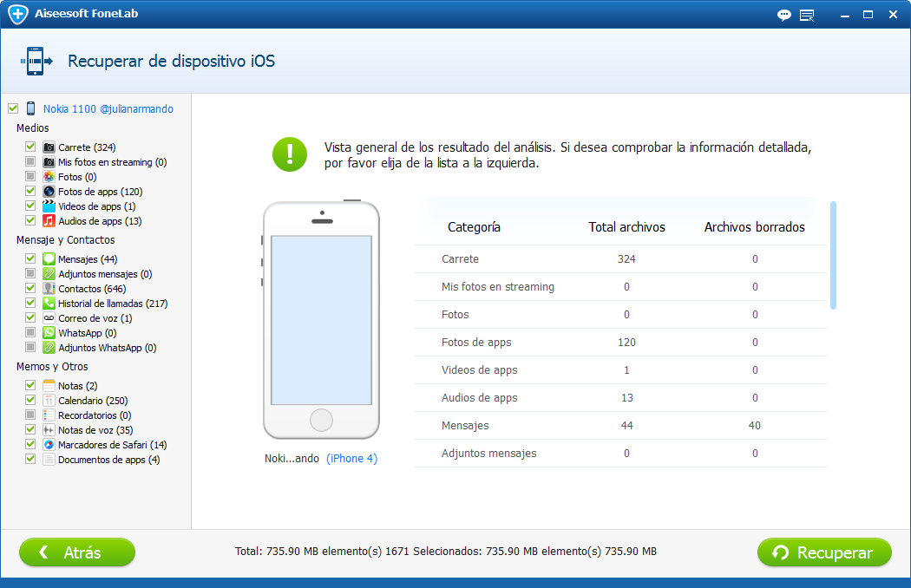This screenshot has height=588, width=911.
Task: Click the Correo de voz icon
Action: click(49, 317)
